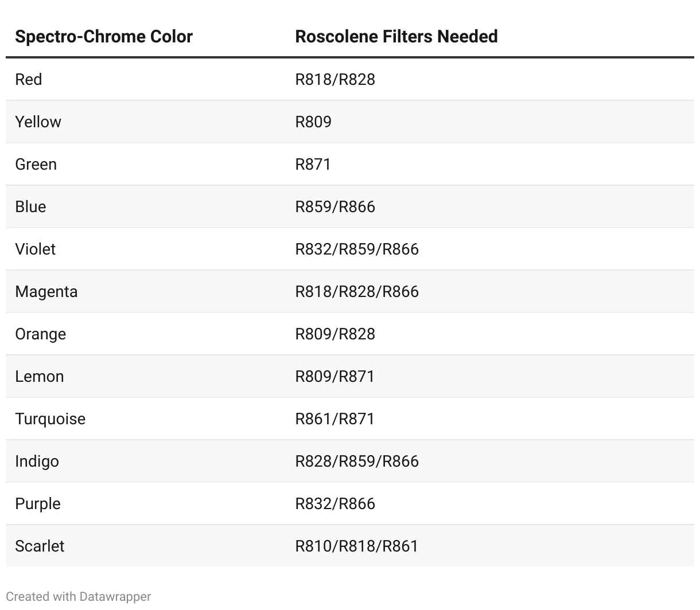Click the Roscolene Filters Needed column header
The width and height of the screenshot is (700, 610).
pos(396,37)
